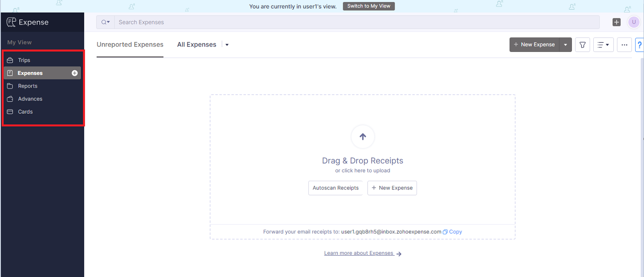
Task: Click the Drag & Drop Receipts text
Action: 363,161
